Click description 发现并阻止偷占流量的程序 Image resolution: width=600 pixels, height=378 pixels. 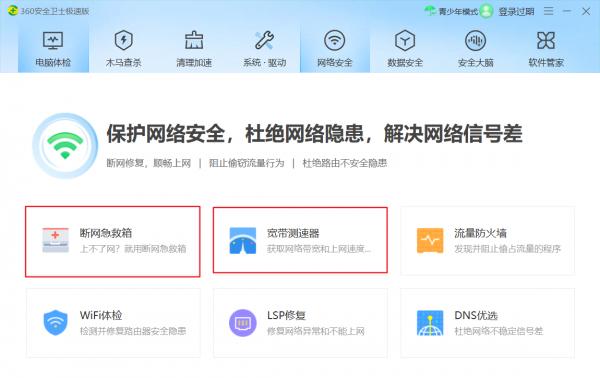507,249
